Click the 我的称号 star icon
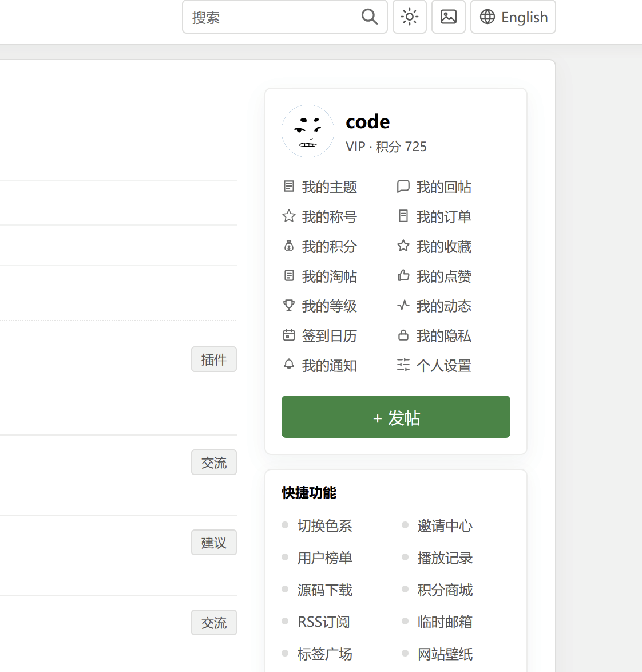This screenshot has height=672, width=642. tap(289, 216)
